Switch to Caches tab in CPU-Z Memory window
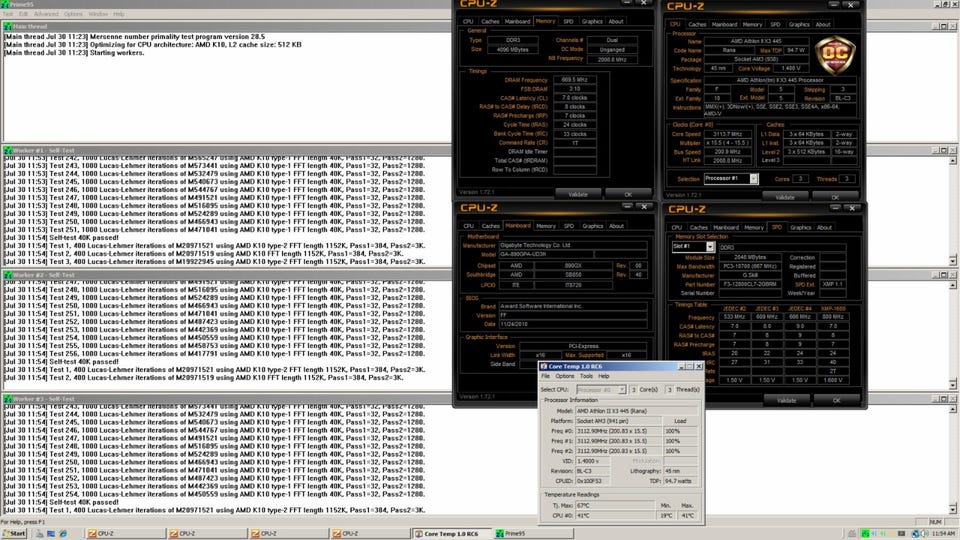Screen dimensions: 960x540 pos(490,21)
